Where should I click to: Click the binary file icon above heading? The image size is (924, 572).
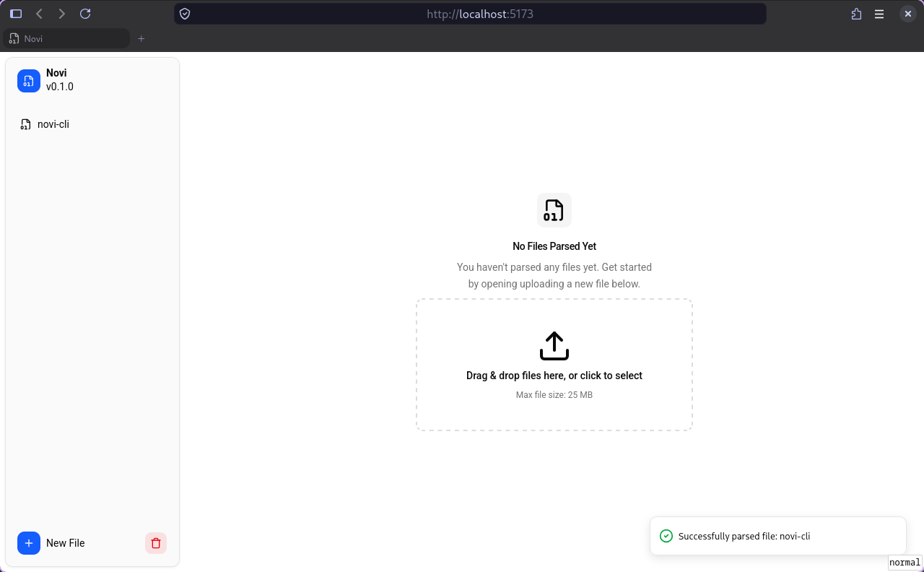[554, 210]
